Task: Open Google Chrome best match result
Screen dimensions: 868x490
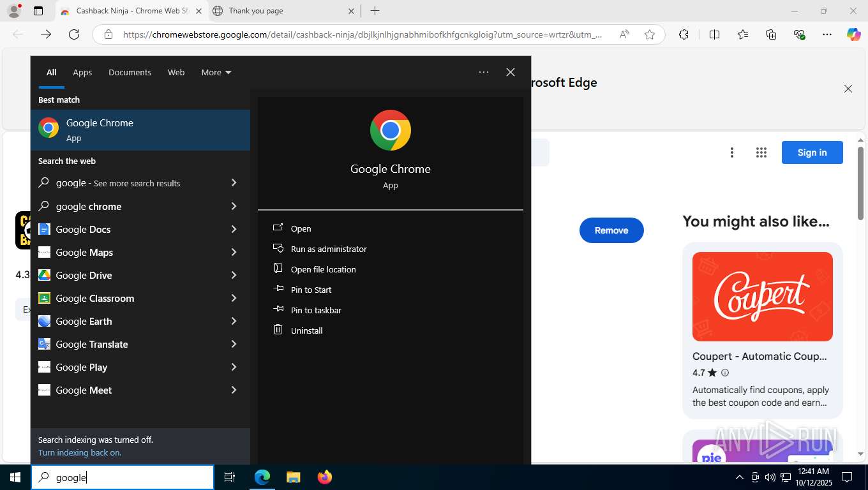Action: [140, 130]
